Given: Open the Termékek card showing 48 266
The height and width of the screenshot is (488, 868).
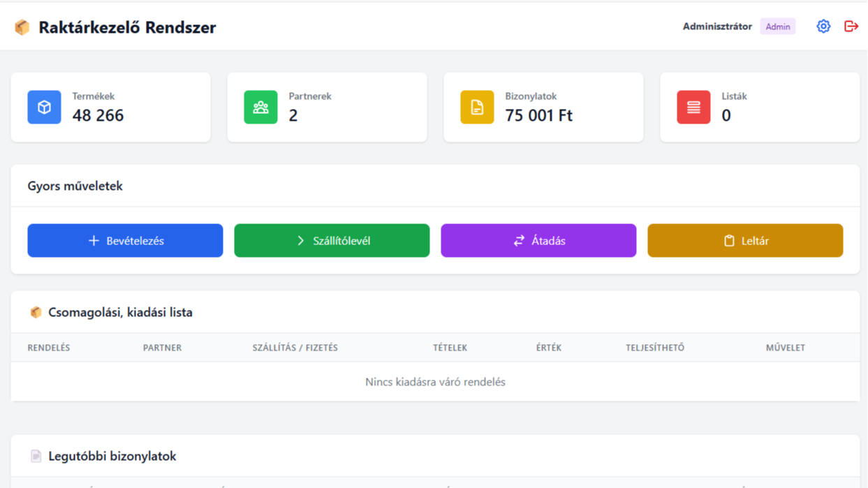Looking at the screenshot, I should [110, 108].
